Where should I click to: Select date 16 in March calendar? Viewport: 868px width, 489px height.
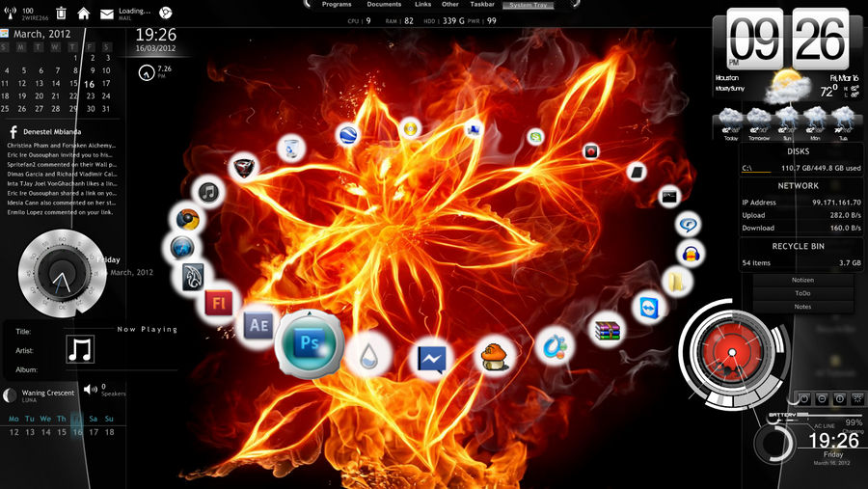click(89, 84)
